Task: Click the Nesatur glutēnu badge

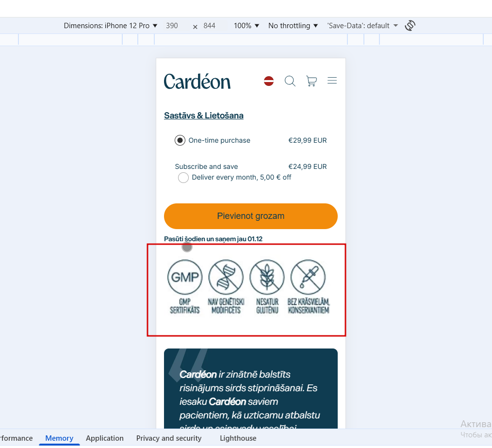Action: (267, 287)
